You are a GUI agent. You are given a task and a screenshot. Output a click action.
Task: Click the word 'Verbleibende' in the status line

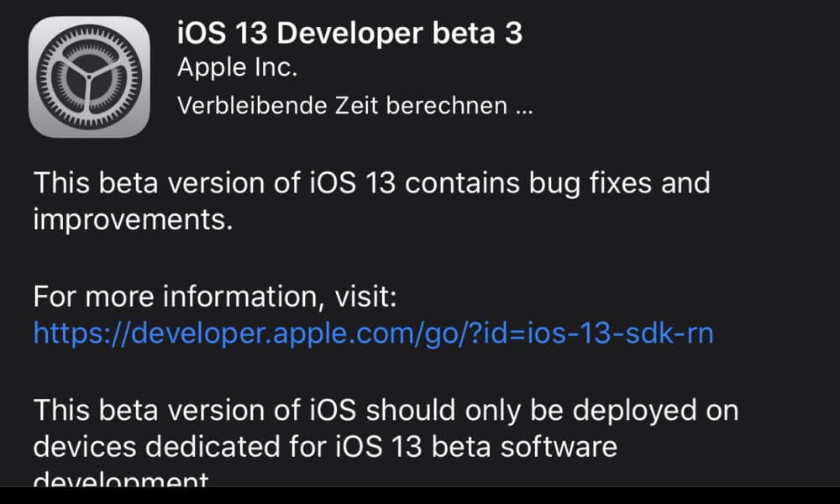(252, 106)
